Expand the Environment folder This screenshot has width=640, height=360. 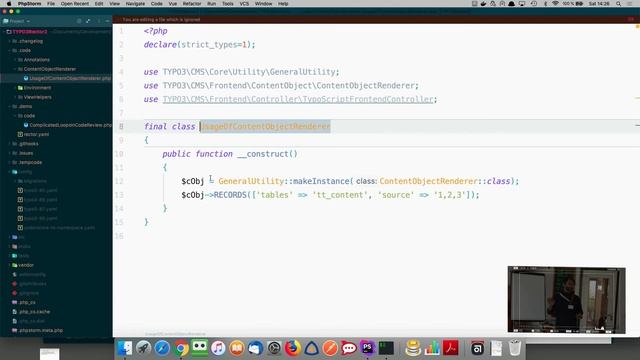[x=16, y=88]
